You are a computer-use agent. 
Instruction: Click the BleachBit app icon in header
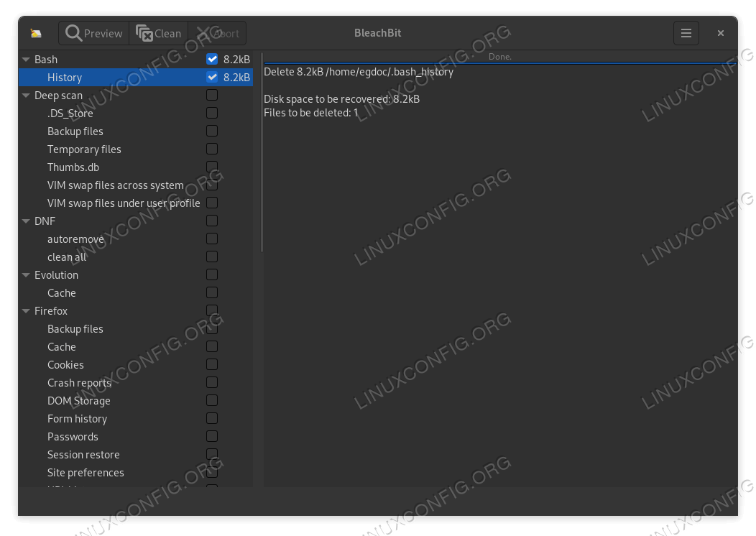tap(36, 33)
